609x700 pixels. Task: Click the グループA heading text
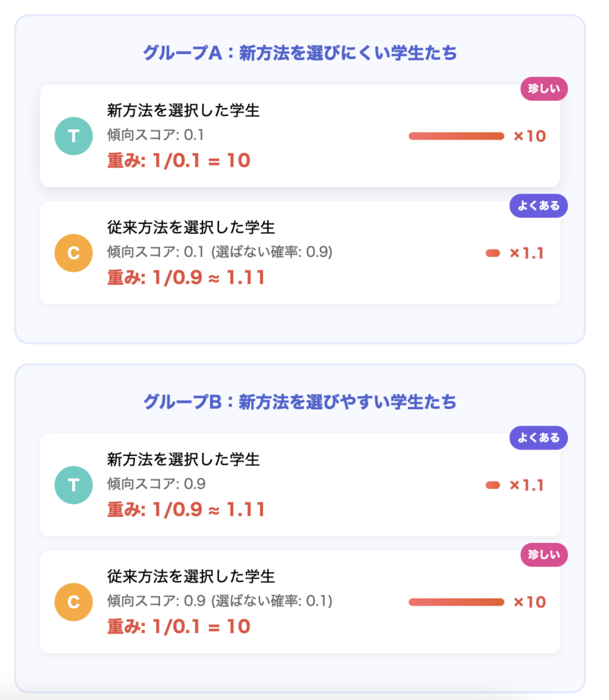300,53
